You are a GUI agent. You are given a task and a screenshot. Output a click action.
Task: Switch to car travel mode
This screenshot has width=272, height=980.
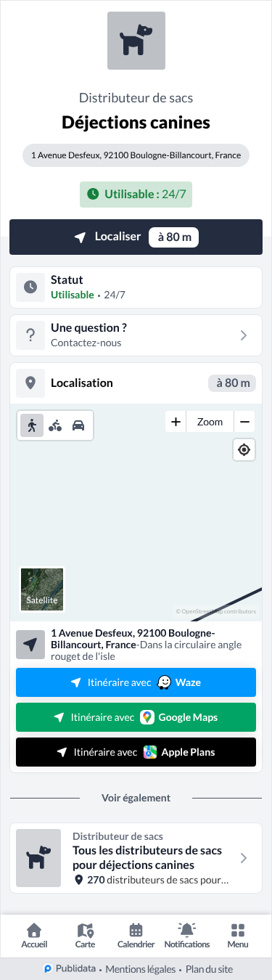(x=78, y=426)
